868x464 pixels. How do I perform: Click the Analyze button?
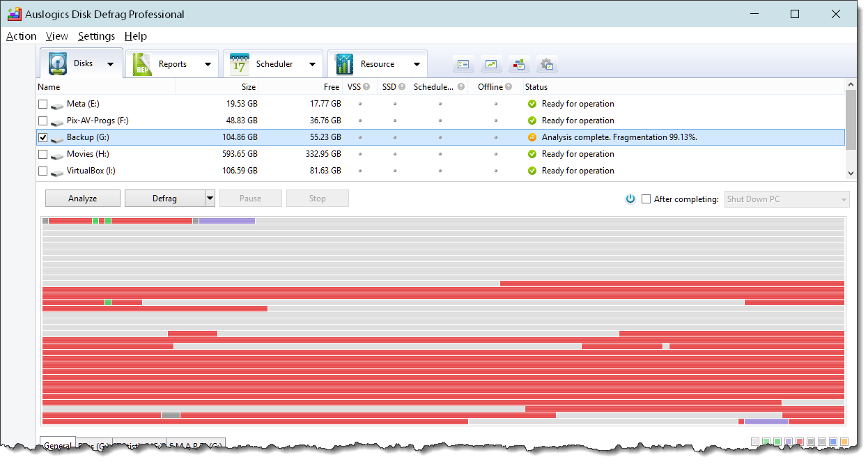83,199
